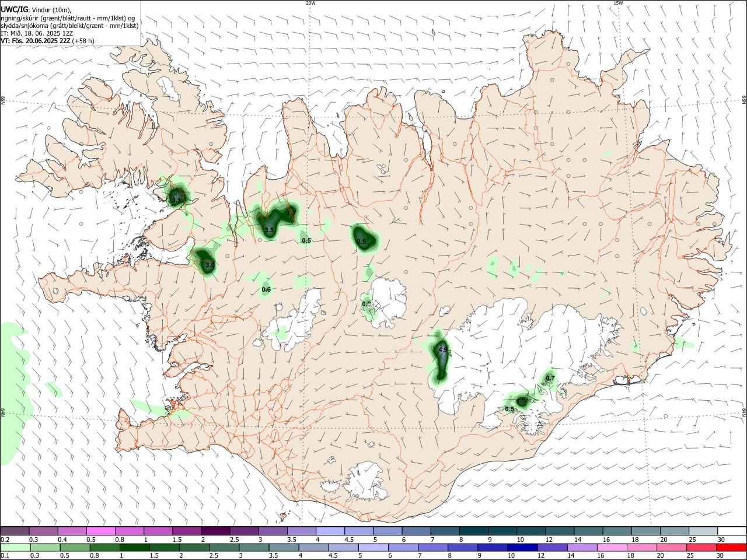Click the gray-teal swatch labeled 18 in upper legend
This screenshot has width=747, height=560.
pos(646,531)
